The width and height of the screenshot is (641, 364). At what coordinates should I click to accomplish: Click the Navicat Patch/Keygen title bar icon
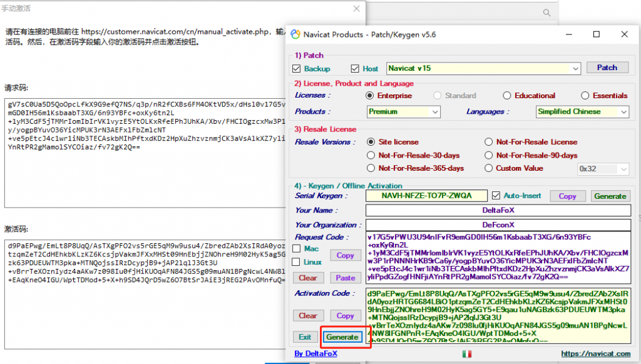[295, 34]
